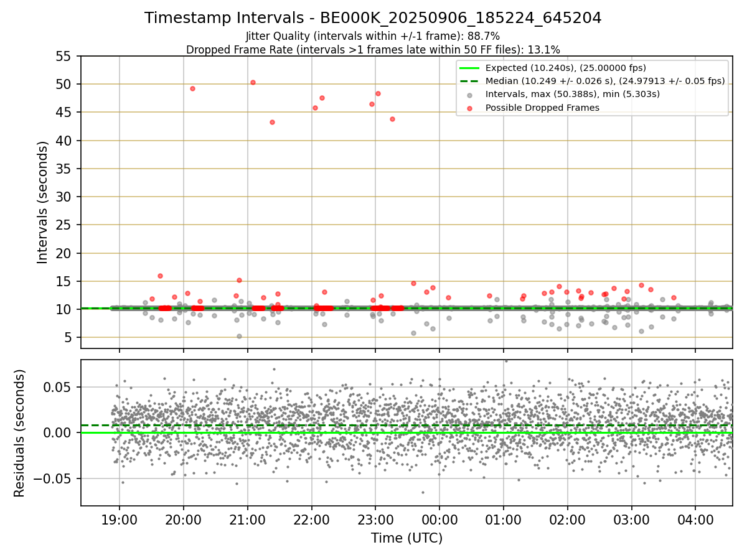The height and width of the screenshot is (560, 747).
Task: Select the 'Dropped Frame Rate' subtitle line showing 13.1%
Action: tap(373, 50)
